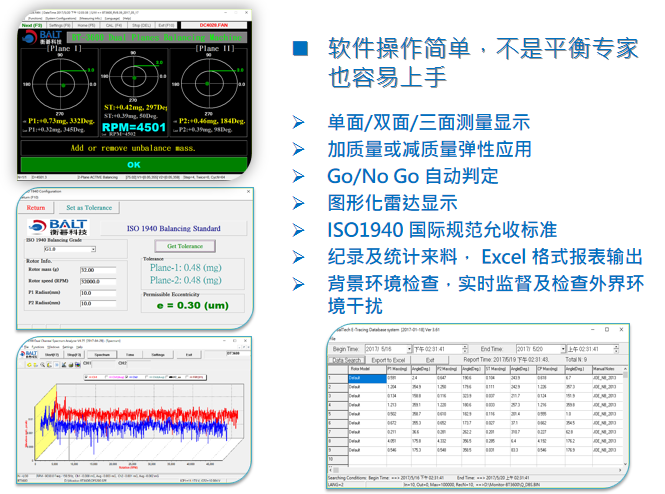Select Spectrum tab button in analyzer window

[102, 354]
